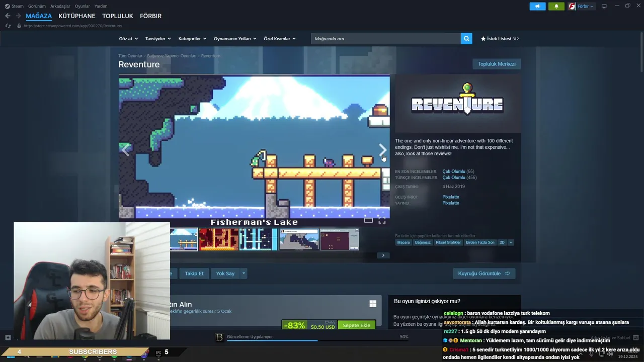Click the store URL address text
Screen dimensions: 644x362
[73, 26]
